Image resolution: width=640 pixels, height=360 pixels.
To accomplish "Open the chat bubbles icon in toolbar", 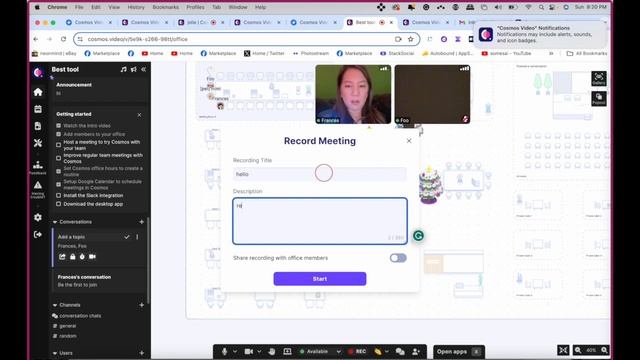I will [x=400, y=351].
